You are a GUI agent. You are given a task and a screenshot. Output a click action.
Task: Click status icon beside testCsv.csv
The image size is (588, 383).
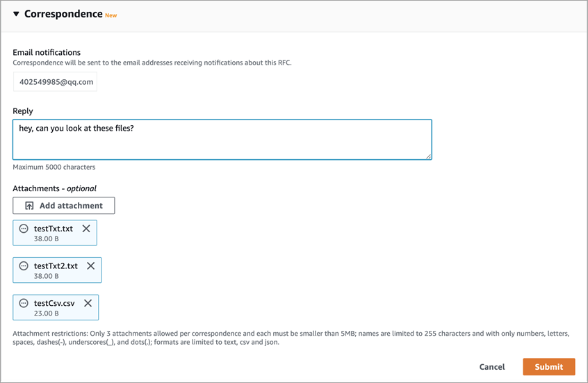coord(24,303)
